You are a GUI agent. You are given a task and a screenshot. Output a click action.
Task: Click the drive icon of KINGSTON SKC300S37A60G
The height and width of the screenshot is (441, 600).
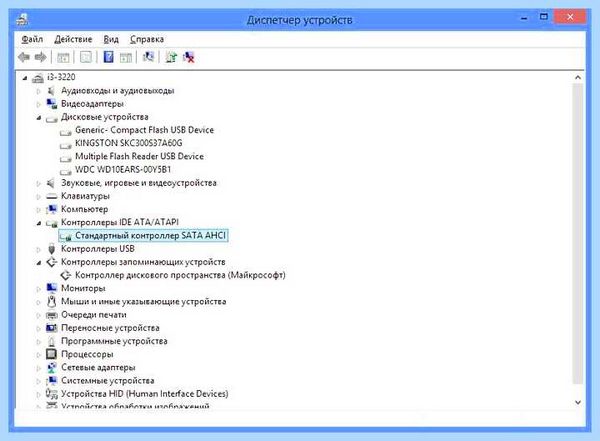[65, 145]
